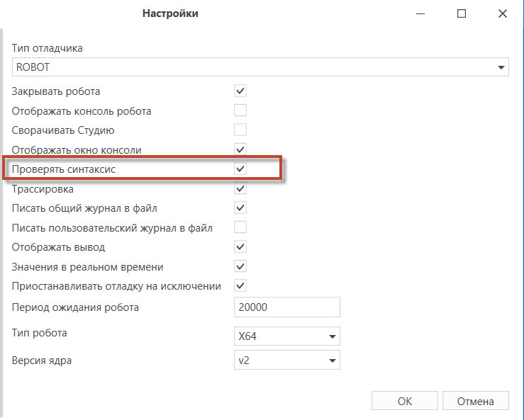Image resolution: width=524 pixels, height=420 pixels.
Task: Uncheck the Отображать вывод checkbox
Action: pyautogui.click(x=240, y=246)
